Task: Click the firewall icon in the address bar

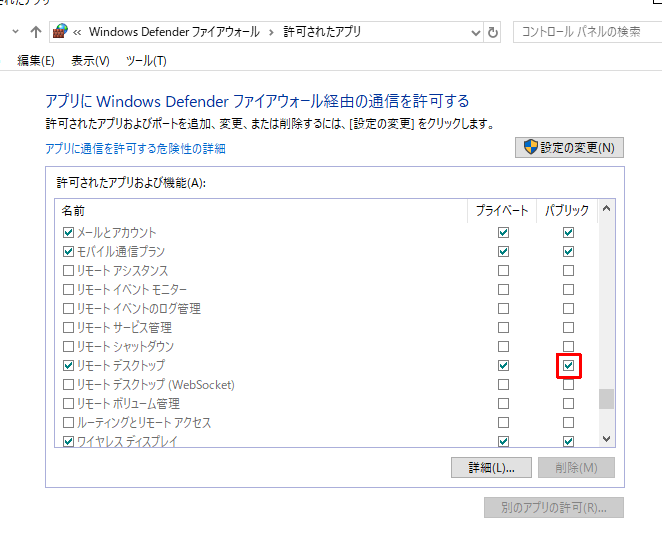Action: click(x=60, y=32)
